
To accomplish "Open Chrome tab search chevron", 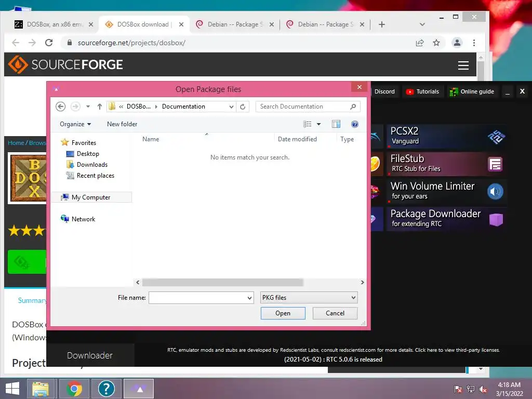I will pyautogui.click(x=422, y=24).
